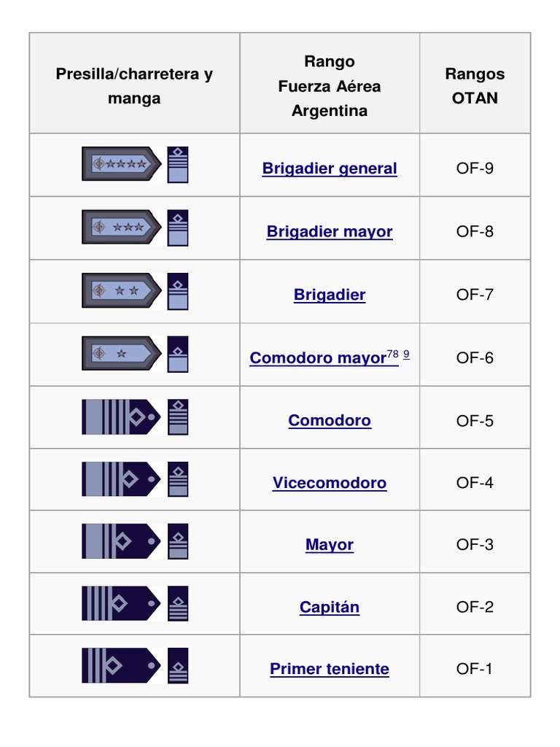Screen dimensions: 560x747
Task: Click the Comodoro shoulder strap insignia
Action: pos(122,417)
